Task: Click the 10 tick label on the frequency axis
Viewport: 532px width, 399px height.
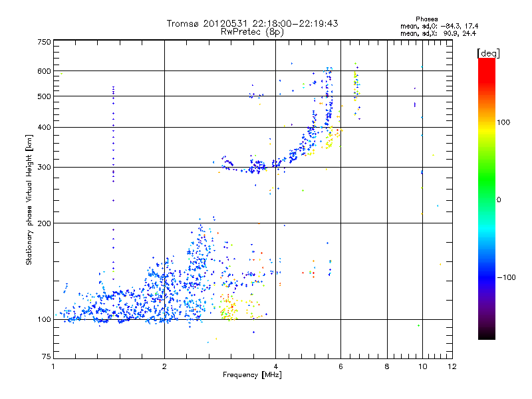Action: click(422, 366)
